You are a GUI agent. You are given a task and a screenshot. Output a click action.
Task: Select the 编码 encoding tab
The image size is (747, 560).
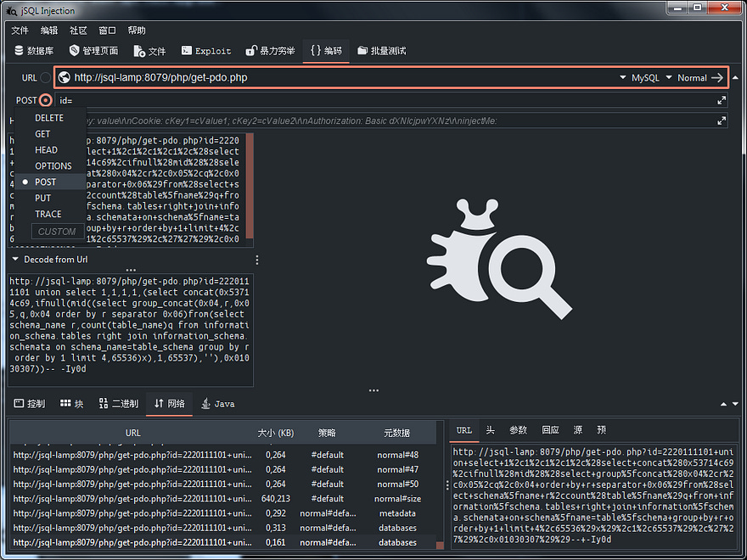point(326,51)
